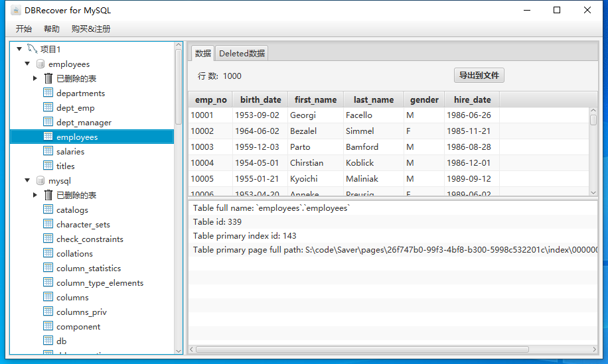Expand 已删除的表 under mysql database
This screenshot has height=364, width=608.
point(35,195)
